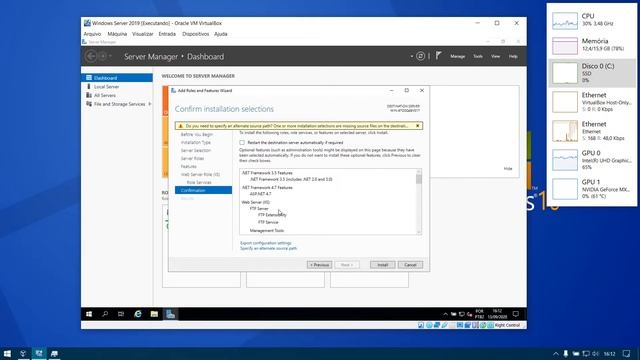The image size is (640, 360).
Task: Click Server Manager icon on guest taskbar
Action: 170,314
